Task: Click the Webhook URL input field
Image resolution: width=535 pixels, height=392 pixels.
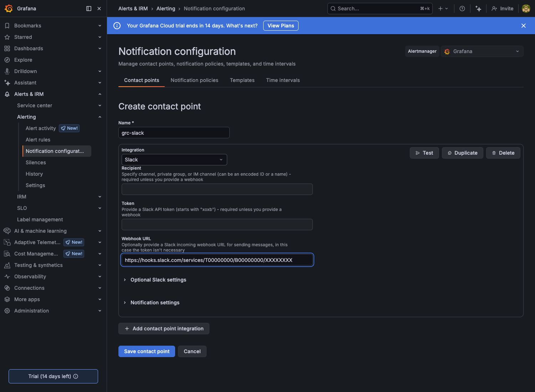Action: (217, 260)
